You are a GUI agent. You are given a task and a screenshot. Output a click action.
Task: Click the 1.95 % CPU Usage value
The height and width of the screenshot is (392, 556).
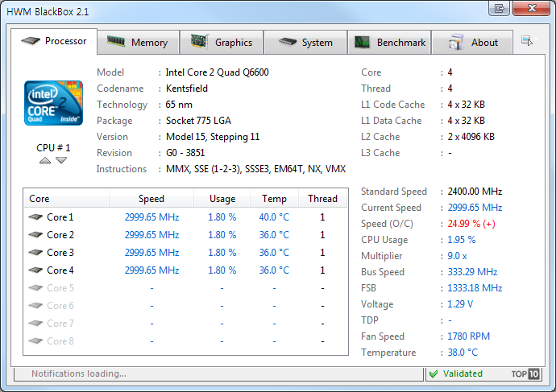462,240
